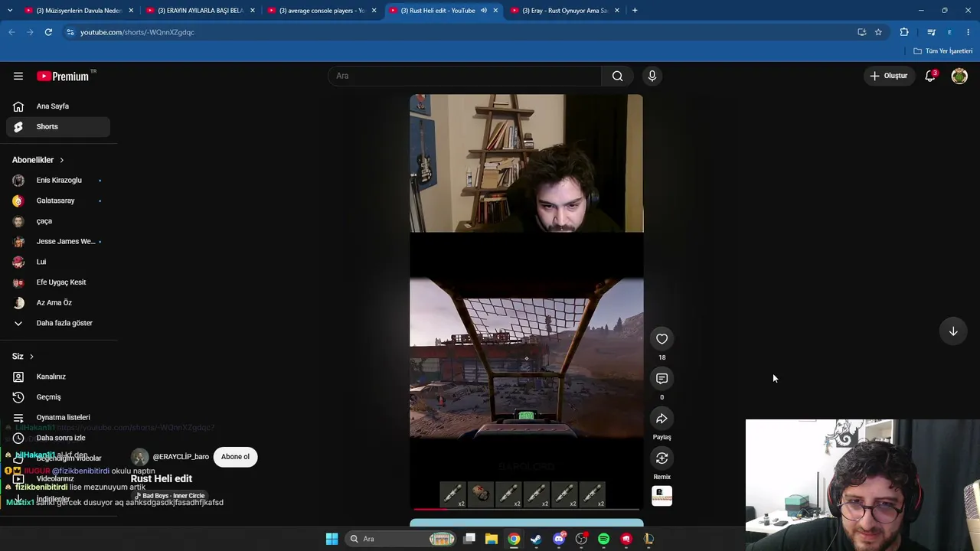The height and width of the screenshot is (551, 980).
Task: Open Daha sonra izle list
Action: (x=58, y=438)
